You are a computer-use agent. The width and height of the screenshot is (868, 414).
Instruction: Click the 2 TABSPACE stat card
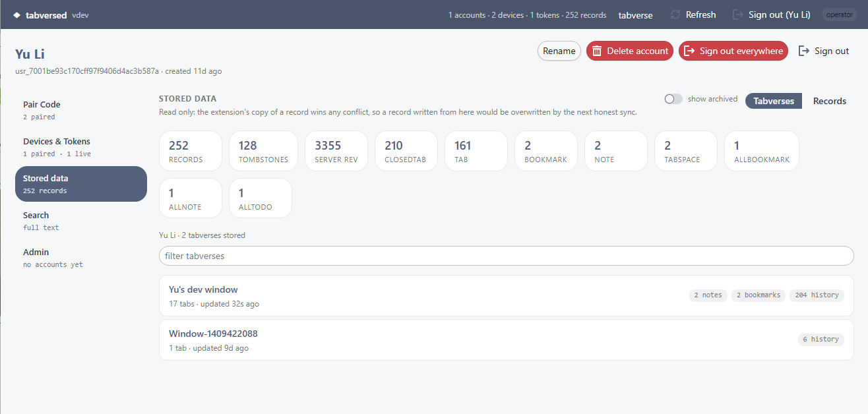(686, 151)
